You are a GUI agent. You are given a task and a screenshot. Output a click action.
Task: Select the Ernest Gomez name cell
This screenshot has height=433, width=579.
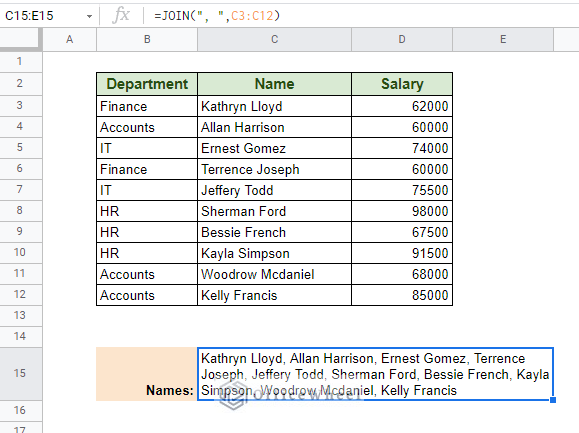pos(274,148)
